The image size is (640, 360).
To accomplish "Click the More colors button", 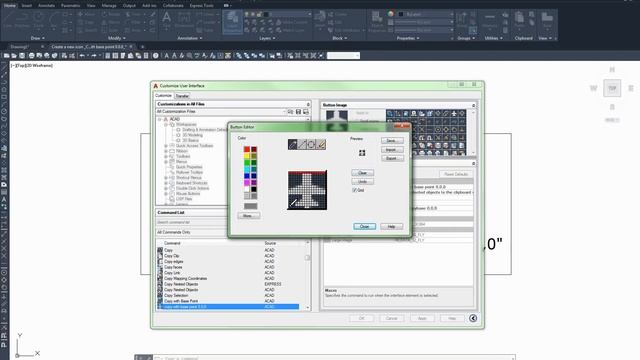I will (x=249, y=216).
